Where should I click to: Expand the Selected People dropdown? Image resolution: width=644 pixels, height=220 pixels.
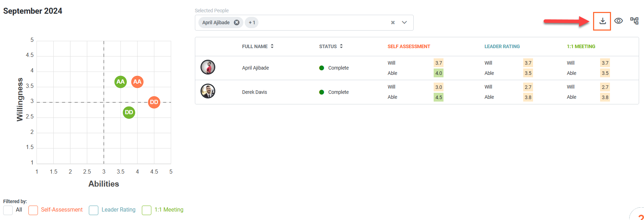[404, 22]
